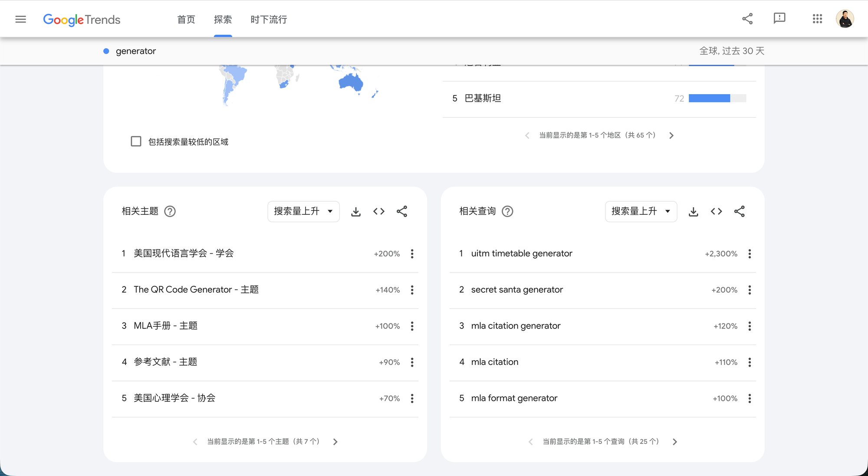Open the uitm timetable generator query
Screen dimensions: 868x476
[522, 253]
